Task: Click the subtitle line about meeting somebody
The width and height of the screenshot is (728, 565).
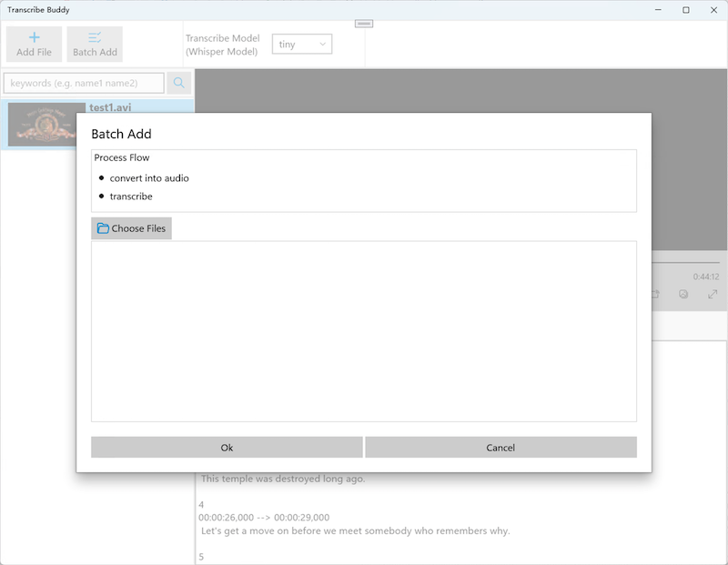Action: click(355, 530)
